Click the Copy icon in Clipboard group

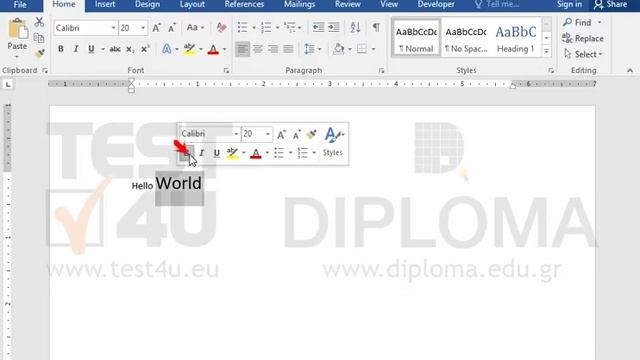point(39,38)
